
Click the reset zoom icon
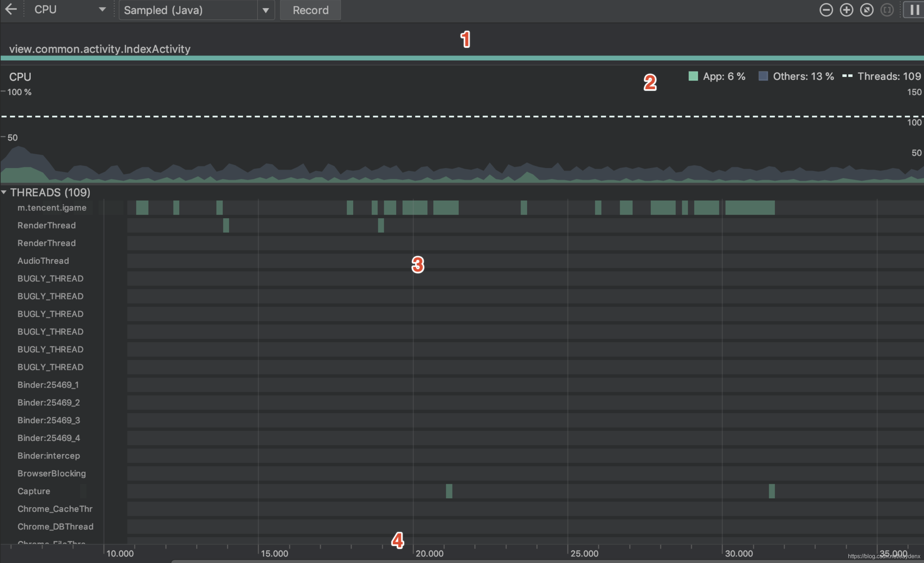coord(866,10)
